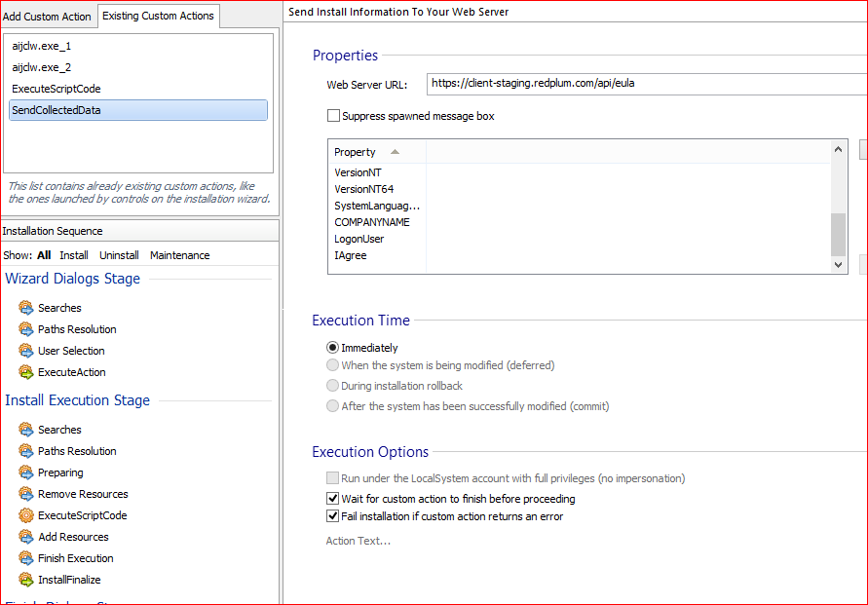Image resolution: width=868 pixels, height=605 pixels.
Task: Enable Suppress spawned message box checkbox
Action: [334, 116]
